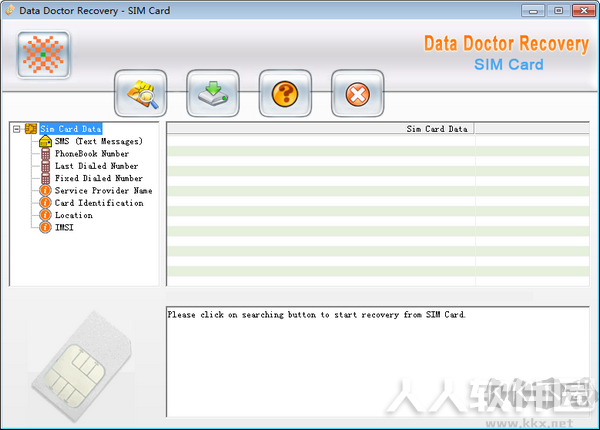Close the Data Doctor Recovery window
Viewport: 600px width, 430px height.
point(584,11)
